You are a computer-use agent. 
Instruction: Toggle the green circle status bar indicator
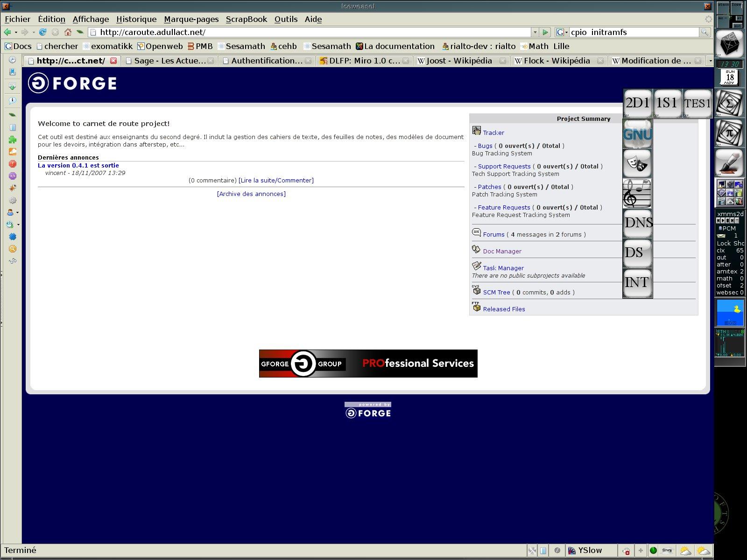(653, 551)
